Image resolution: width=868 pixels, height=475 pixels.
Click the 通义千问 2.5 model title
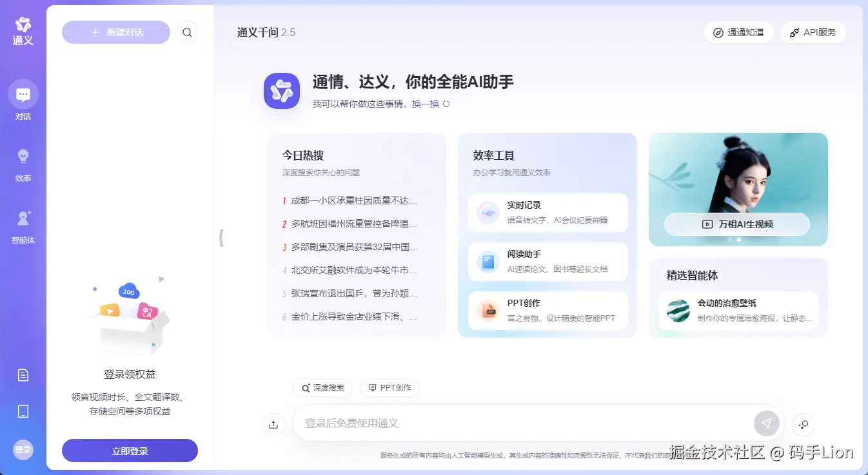pyautogui.click(x=266, y=32)
